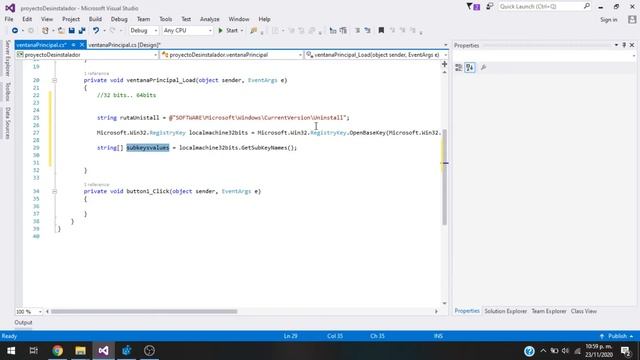640x360 pixels.
Task: Open the Team menu
Action: pyautogui.click(x=143, y=19)
